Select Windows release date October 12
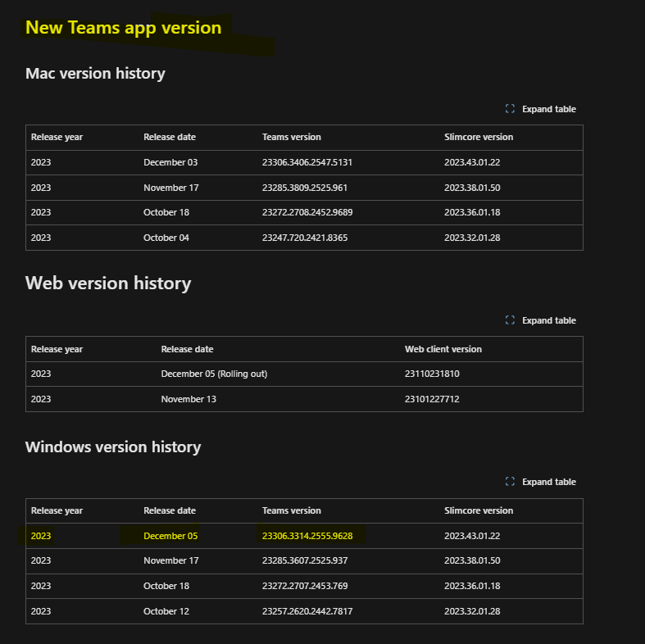The width and height of the screenshot is (645, 644). click(166, 611)
